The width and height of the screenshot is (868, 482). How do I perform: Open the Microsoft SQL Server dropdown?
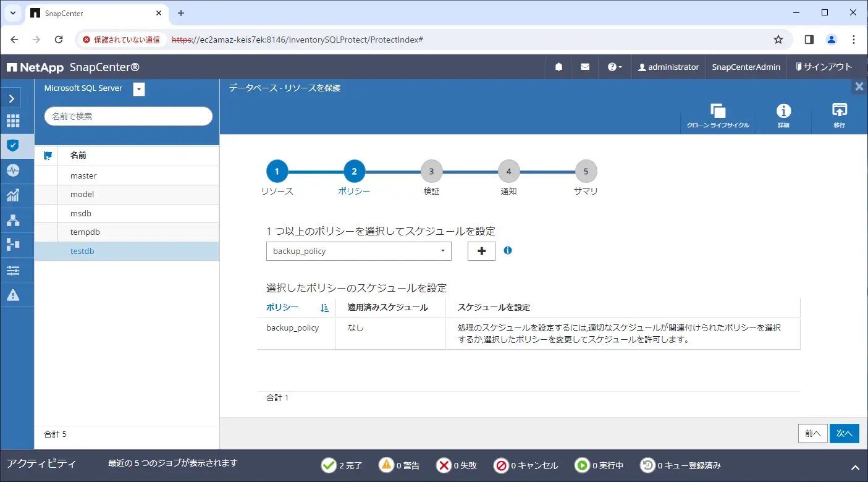coord(139,89)
